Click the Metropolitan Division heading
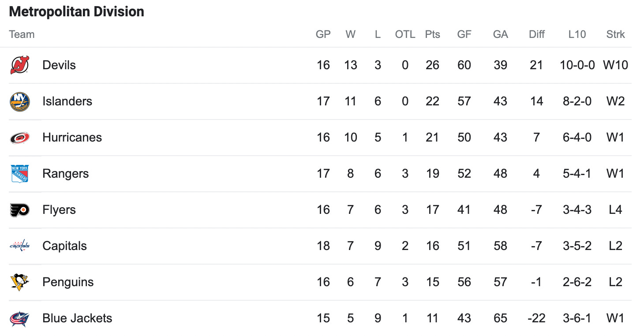 point(77,11)
